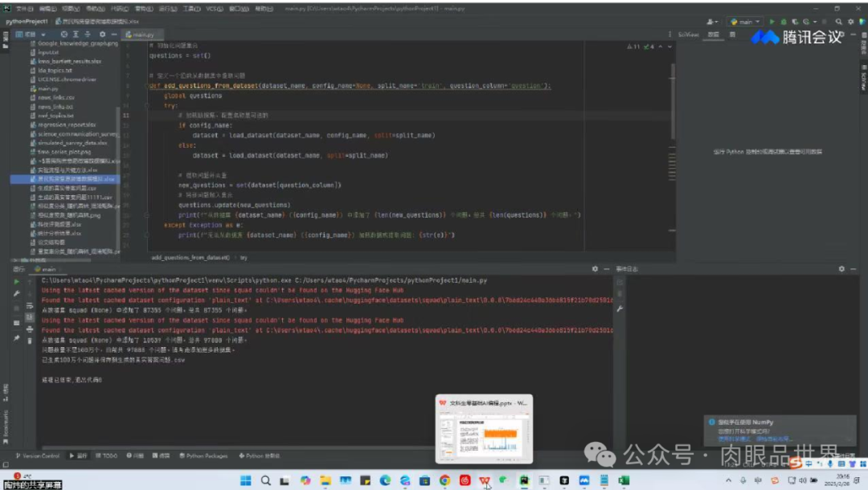
Task: Open Windows Start button on taskbar
Action: click(246, 480)
